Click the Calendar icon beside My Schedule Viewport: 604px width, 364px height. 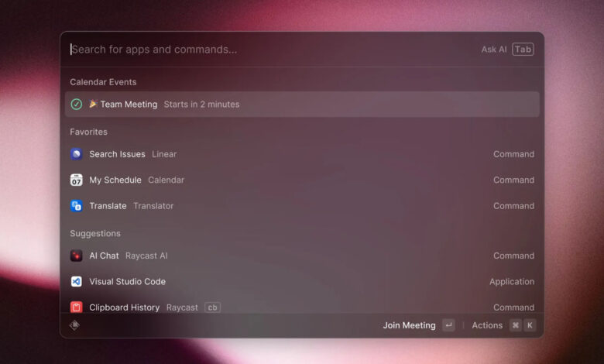tap(76, 180)
